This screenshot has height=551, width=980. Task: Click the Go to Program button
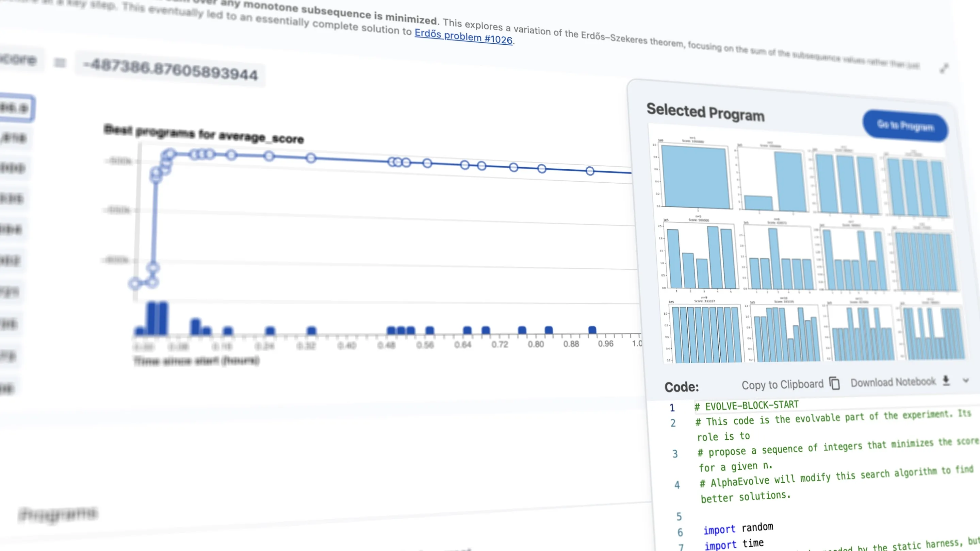click(x=905, y=126)
